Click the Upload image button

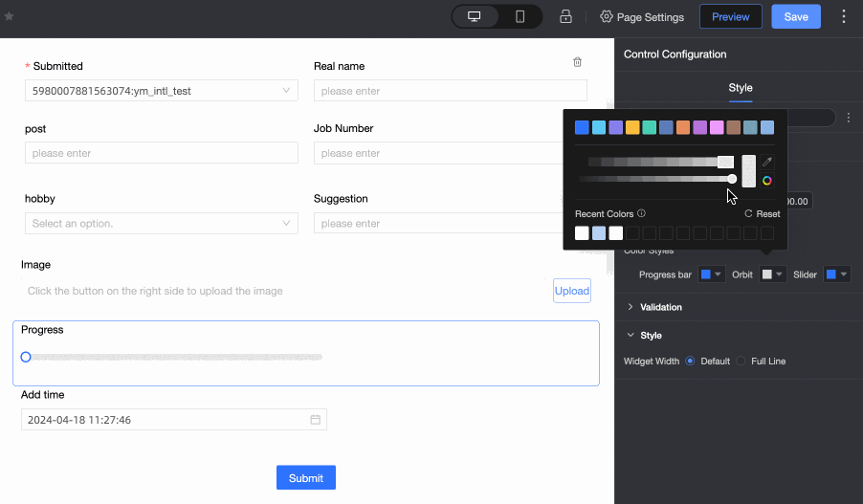[572, 291]
